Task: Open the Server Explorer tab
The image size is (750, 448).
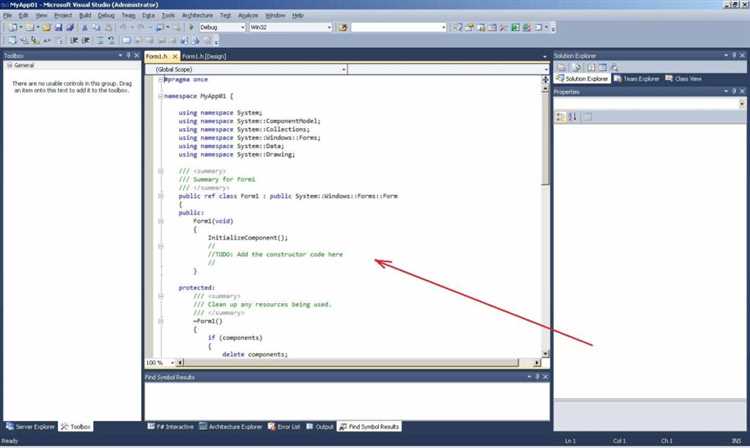Action: point(30,426)
